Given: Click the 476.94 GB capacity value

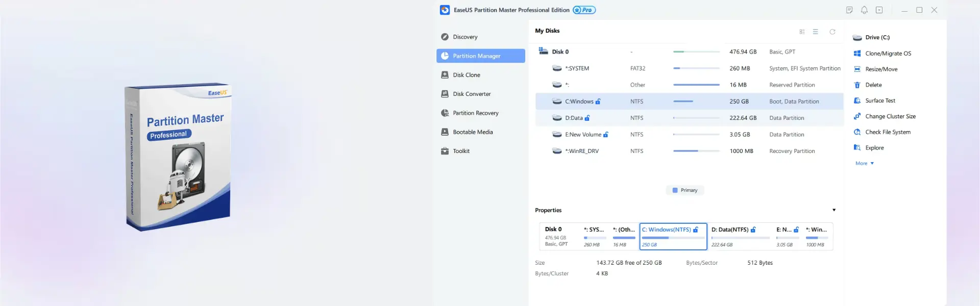Looking at the screenshot, I should click(743, 52).
